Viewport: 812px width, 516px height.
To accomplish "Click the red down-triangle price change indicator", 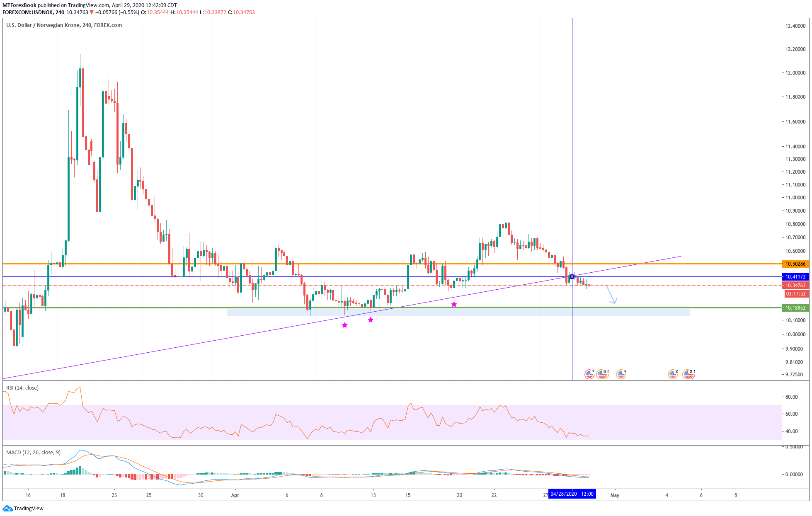I will click(92, 12).
